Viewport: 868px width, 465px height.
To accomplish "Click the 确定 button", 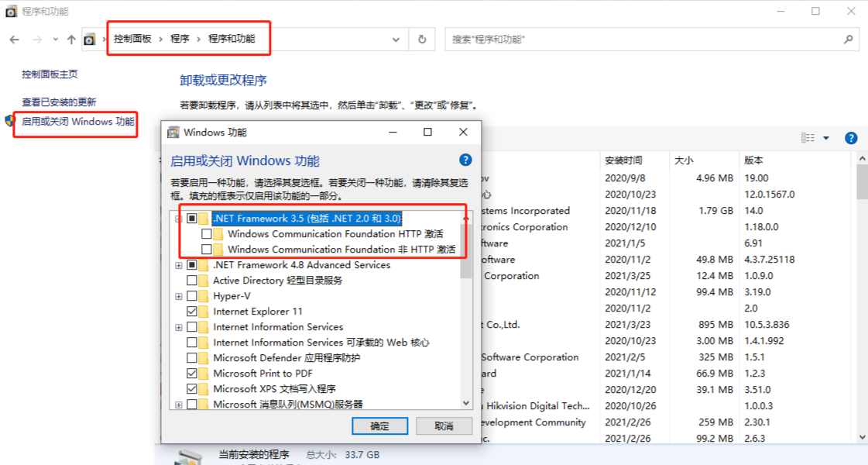I will [x=379, y=425].
